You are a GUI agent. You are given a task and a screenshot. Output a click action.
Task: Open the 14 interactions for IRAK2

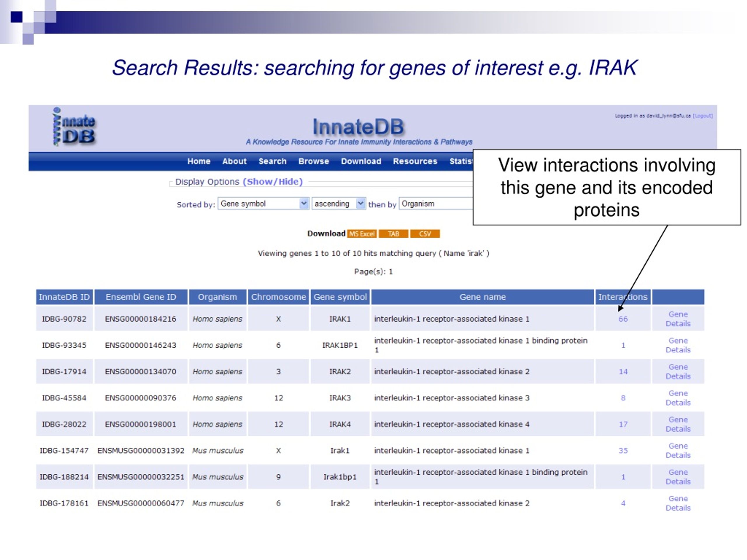tap(623, 372)
